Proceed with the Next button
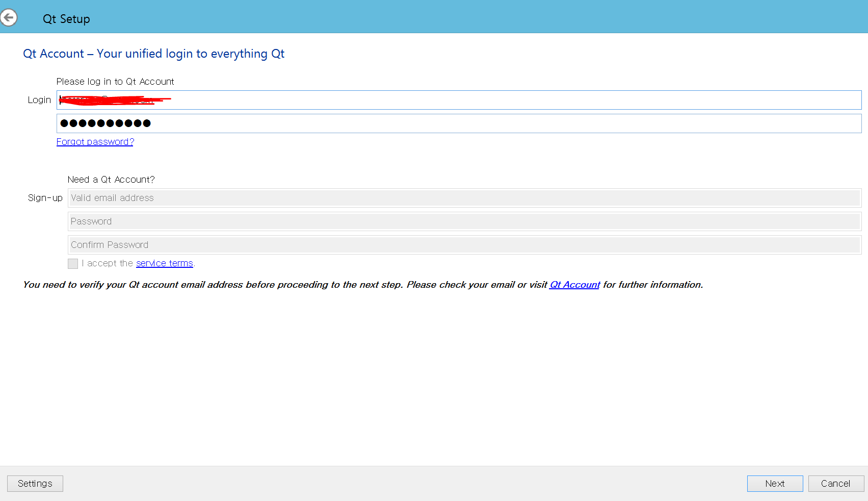The image size is (868, 501). point(775,484)
